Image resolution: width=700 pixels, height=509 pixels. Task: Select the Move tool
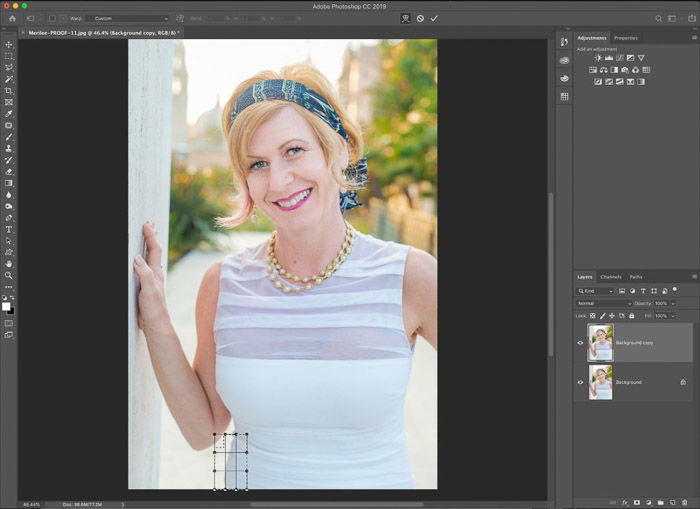click(x=8, y=45)
